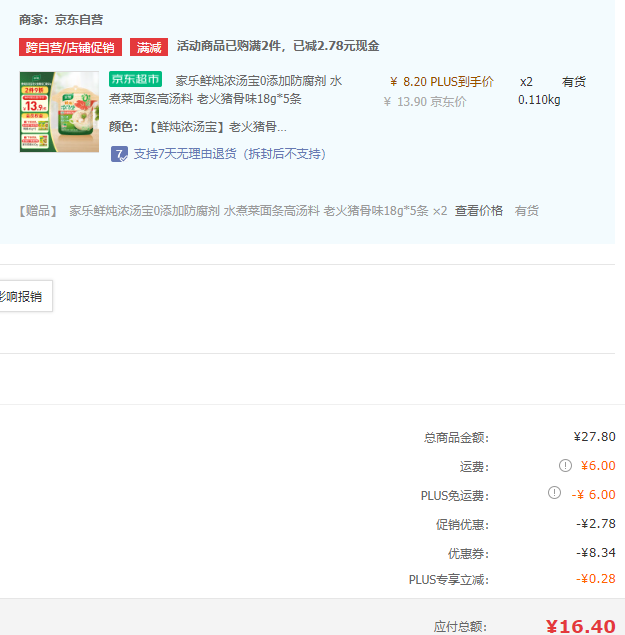Click 有货 stock status beside the product
This screenshot has width=625, height=635.
coord(574,82)
